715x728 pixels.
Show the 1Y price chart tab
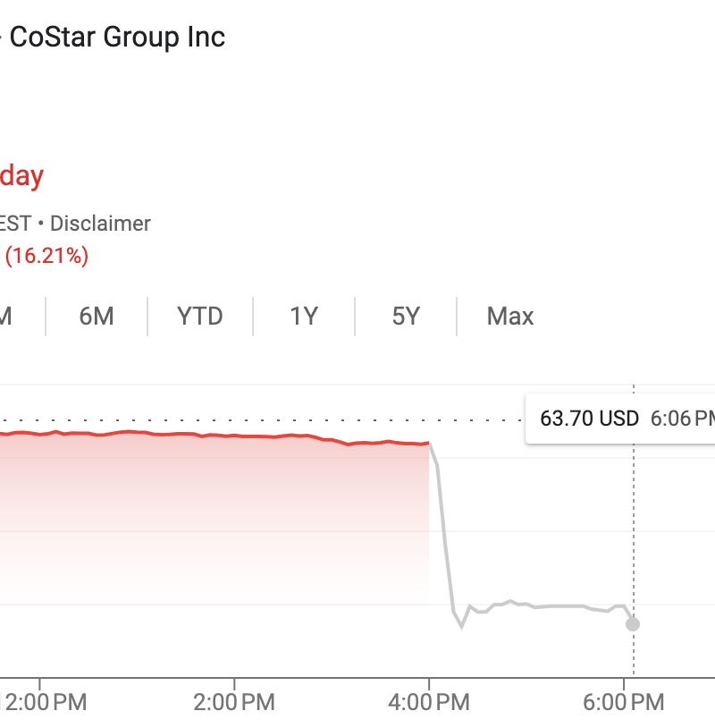(x=304, y=316)
